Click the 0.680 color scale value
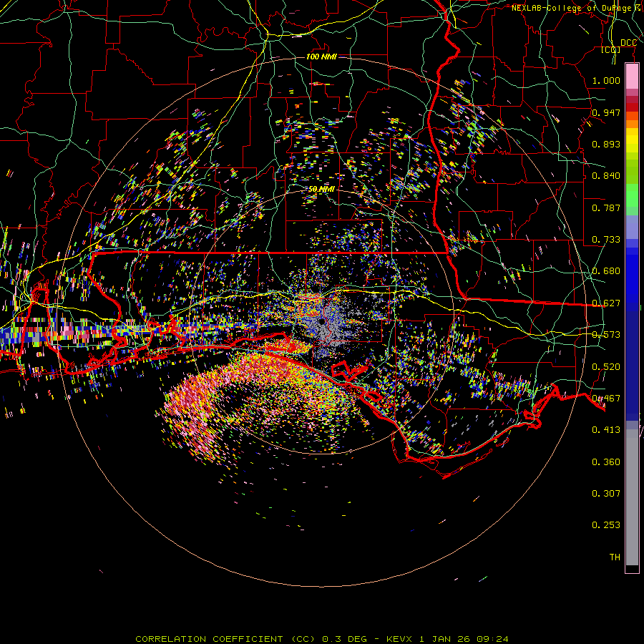This screenshot has height=644, width=644. coord(606,270)
